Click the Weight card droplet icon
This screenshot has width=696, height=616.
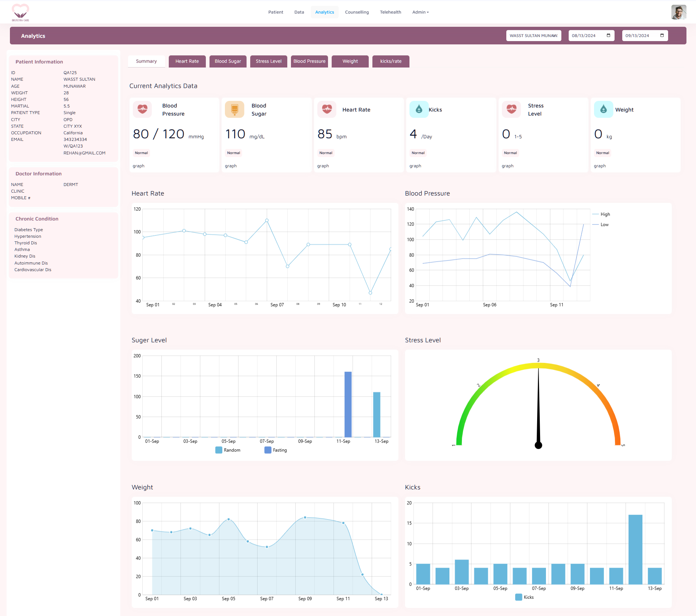coord(603,109)
